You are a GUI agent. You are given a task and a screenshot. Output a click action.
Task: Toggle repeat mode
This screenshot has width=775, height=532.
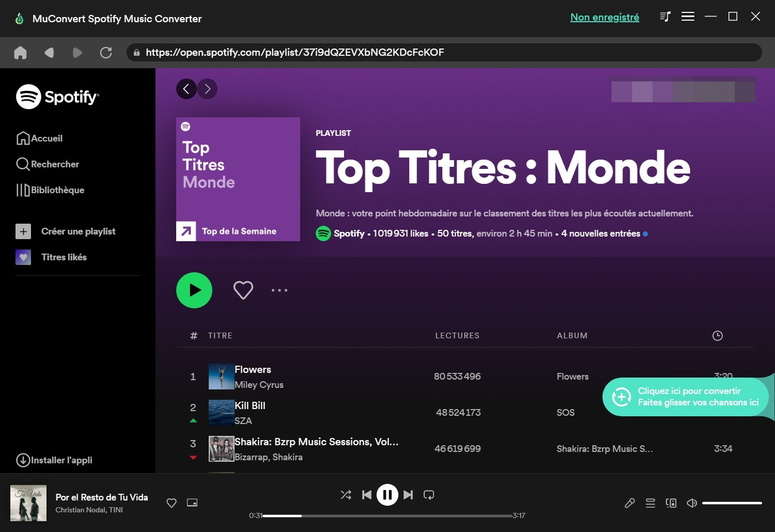click(429, 495)
